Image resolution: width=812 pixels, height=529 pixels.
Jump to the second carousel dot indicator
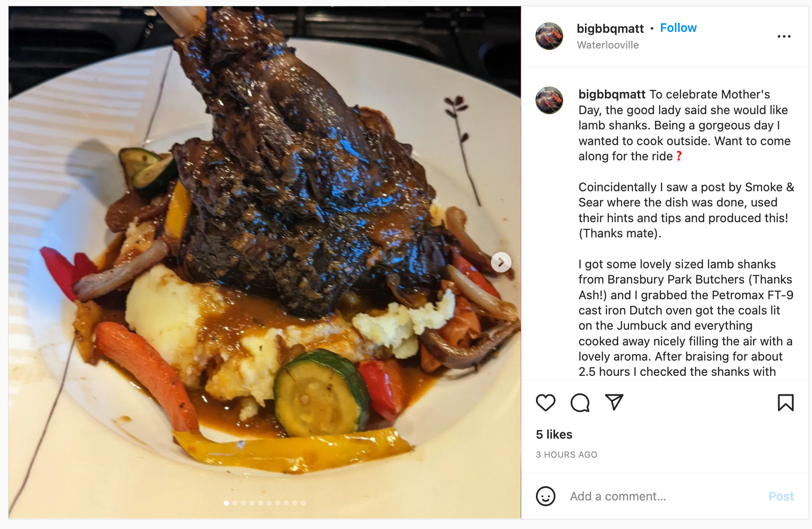235,503
